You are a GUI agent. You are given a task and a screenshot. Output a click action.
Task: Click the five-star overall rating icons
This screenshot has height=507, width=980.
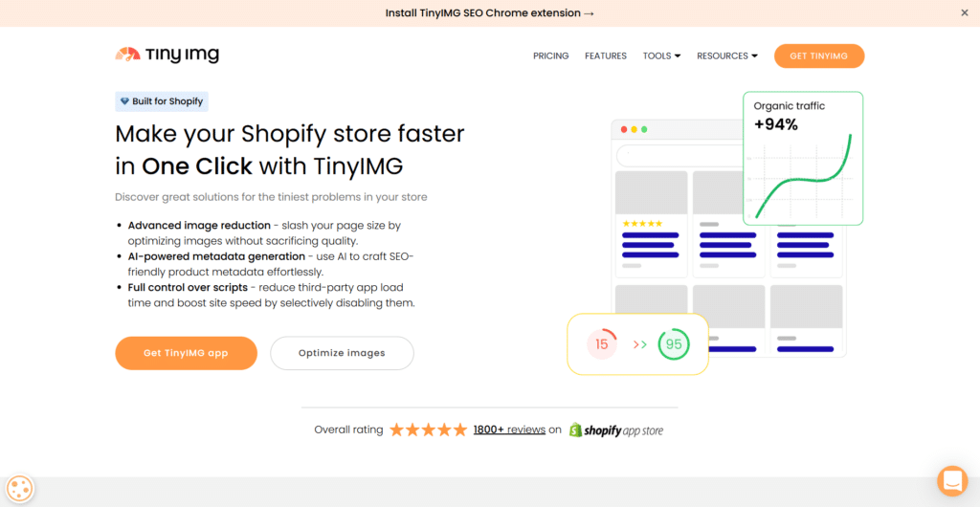pos(428,430)
